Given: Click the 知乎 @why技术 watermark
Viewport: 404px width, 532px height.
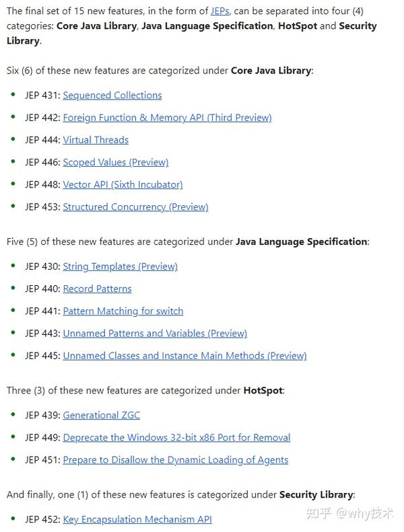Looking at the screenshot, I should (x=349, y=513).
